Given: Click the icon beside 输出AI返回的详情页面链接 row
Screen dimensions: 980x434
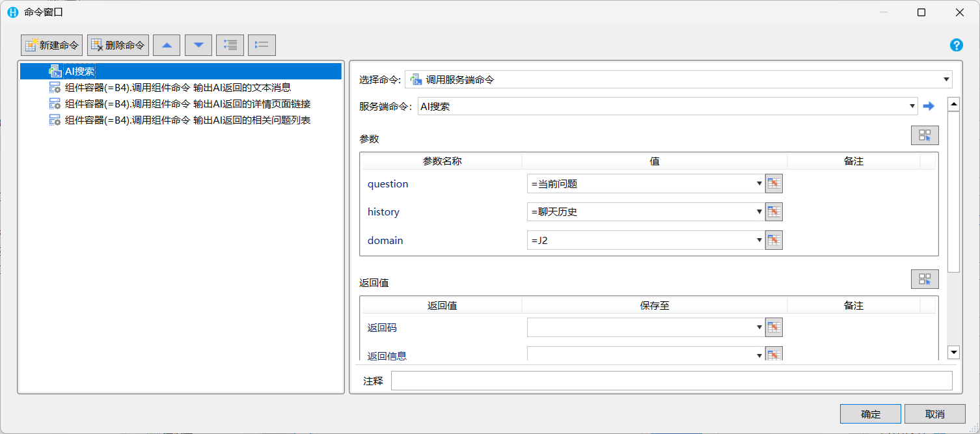Looking at the screenshot, I should (55, 103).
